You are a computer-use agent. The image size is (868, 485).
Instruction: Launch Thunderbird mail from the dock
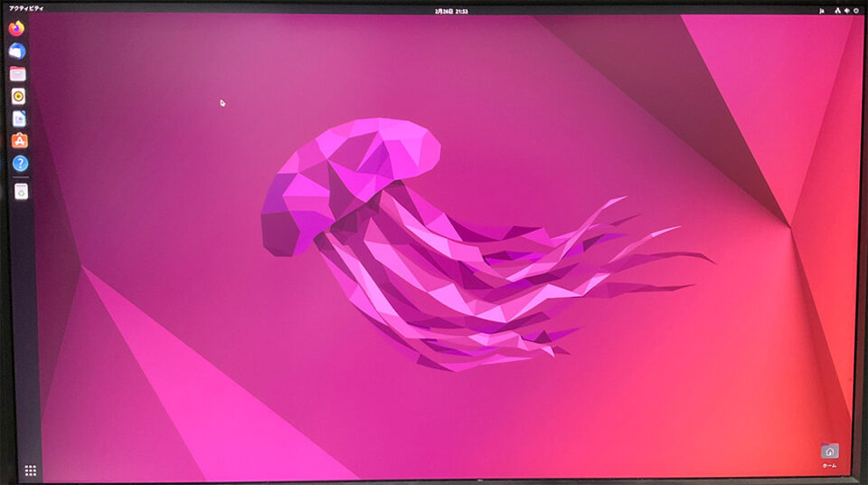click(17, 51)
